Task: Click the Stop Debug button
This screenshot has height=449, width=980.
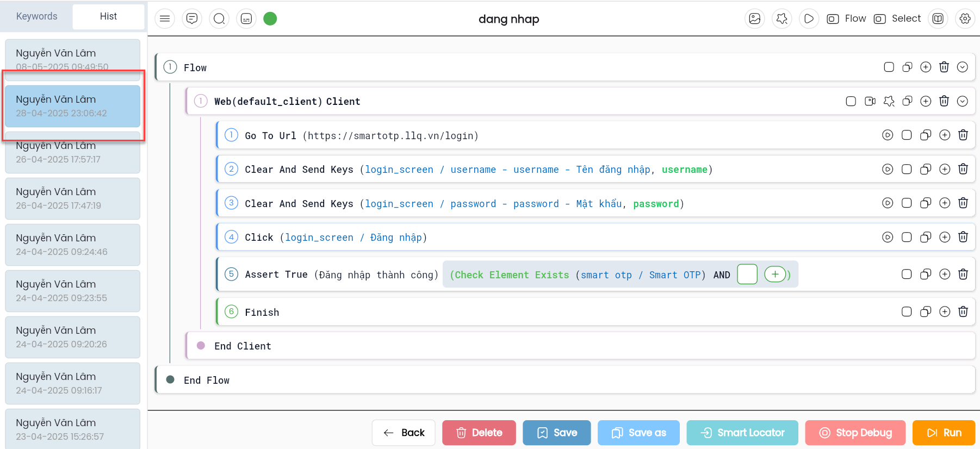Action: [855, 433]
